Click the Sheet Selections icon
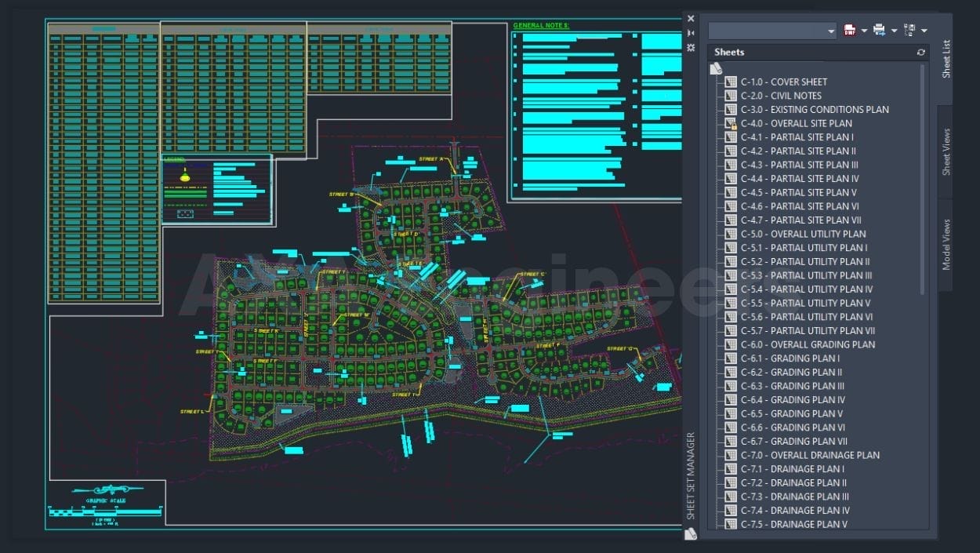 (909, 31)
